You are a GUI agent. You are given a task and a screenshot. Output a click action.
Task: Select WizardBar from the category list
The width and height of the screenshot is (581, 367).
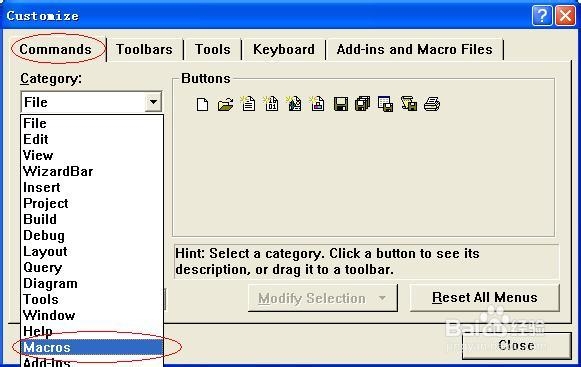coord(92,171)
